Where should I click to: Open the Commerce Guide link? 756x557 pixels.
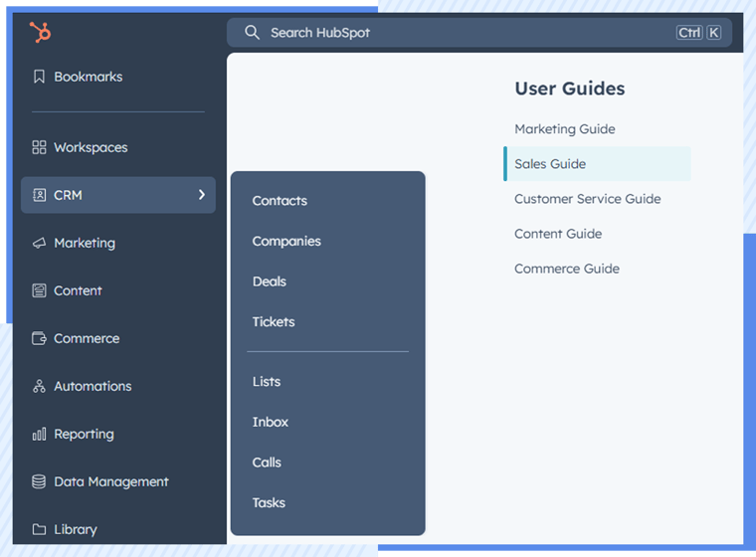[x=567, y=269]
